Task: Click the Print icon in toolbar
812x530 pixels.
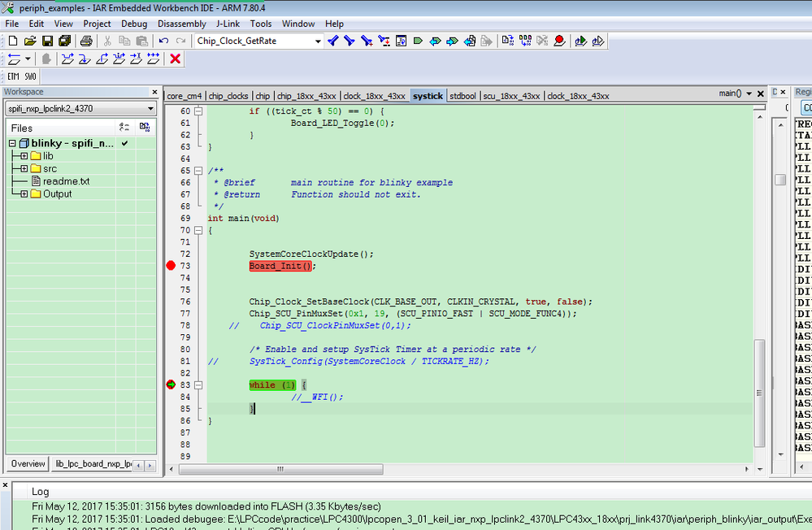Action: 86,41
